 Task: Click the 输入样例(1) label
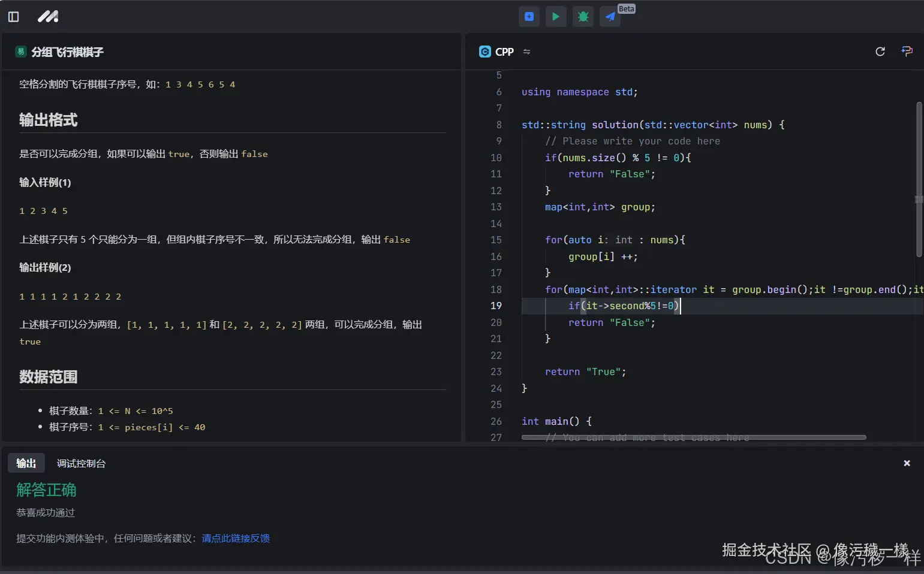(x=45, y=182)
